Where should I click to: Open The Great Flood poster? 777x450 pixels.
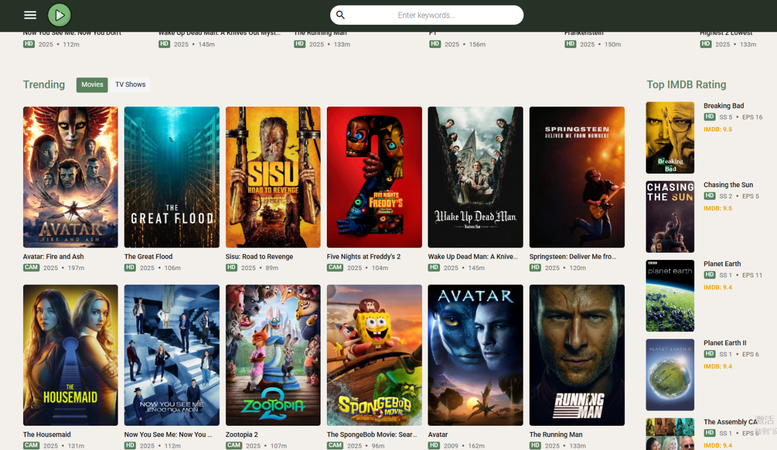(x=172, y=177)
